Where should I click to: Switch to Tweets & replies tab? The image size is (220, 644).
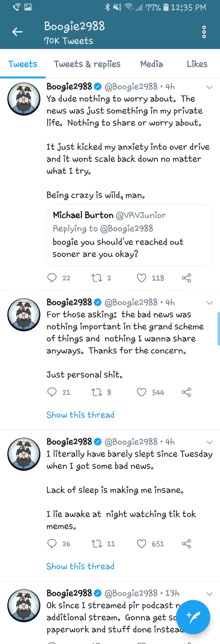point(87,64)
